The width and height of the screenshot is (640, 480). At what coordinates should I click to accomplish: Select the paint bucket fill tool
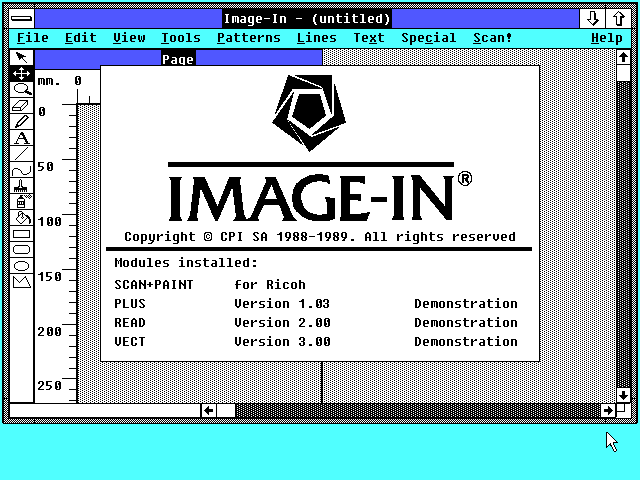coord(22,218)
